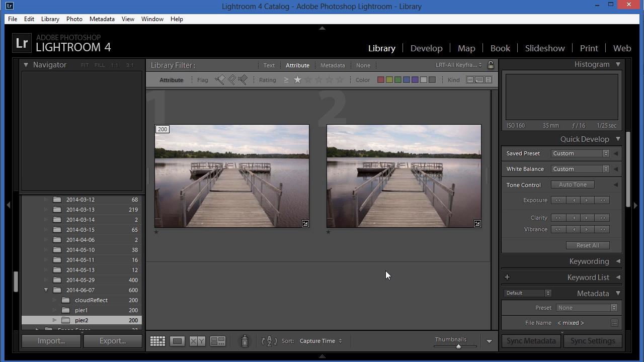Click rating comparison operator symbol

[x=286, y=79]
